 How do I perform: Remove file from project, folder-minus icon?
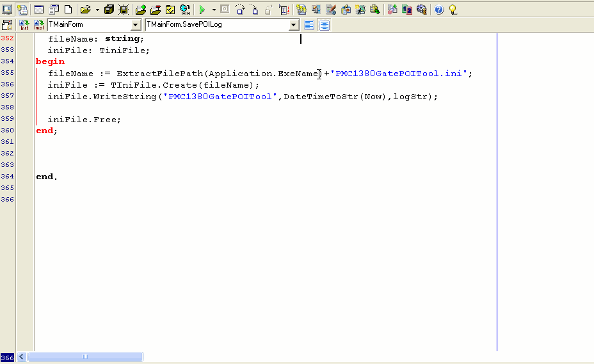156,10
